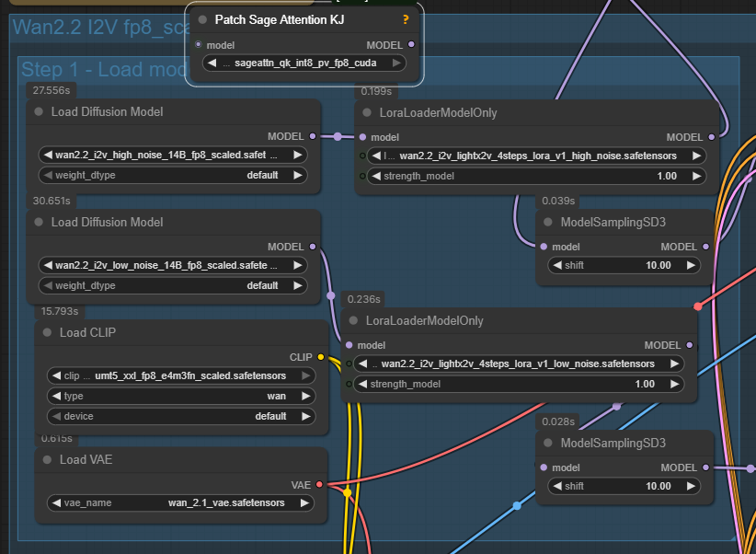This screenshot has width=756, height=554.
Task: Click next arrow on sage attention mode selector
Action: tap(396, 63)
